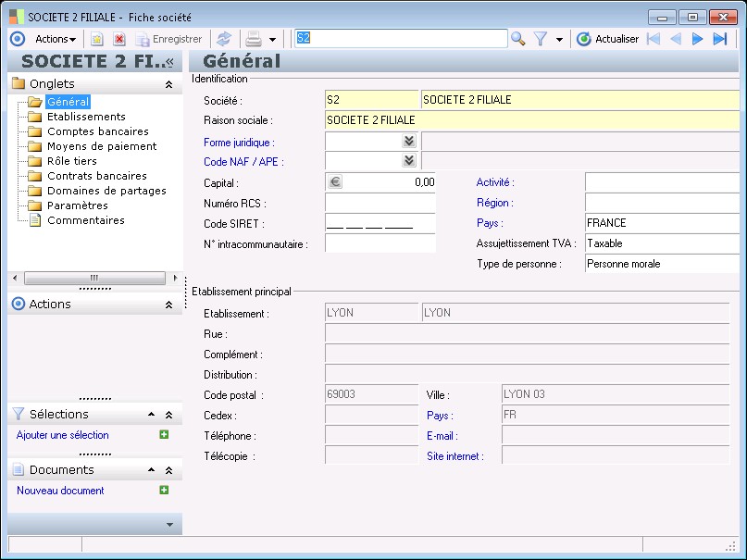This screenshot has height=560, width=747.
Task: Go to the last record
Action: point(720,39)
